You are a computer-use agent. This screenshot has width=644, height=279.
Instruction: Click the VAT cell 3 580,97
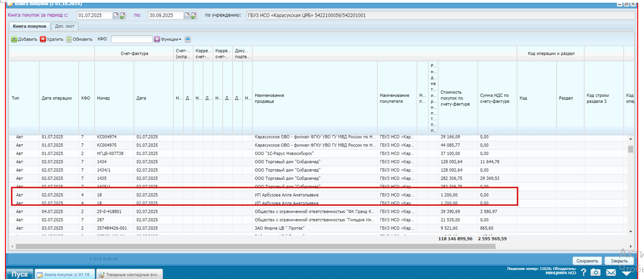point(498,211)
